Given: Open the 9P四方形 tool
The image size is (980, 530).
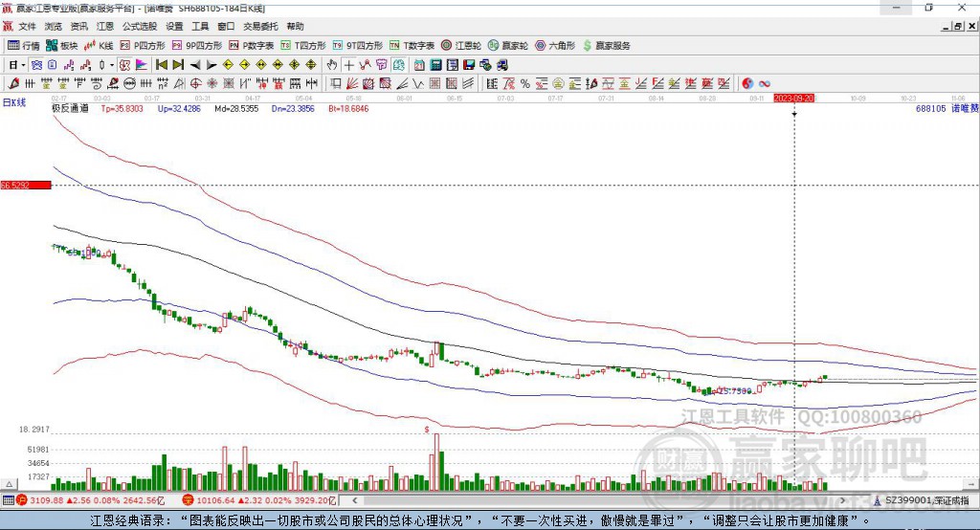Looking at the screenshot, I should pos(197,46).
